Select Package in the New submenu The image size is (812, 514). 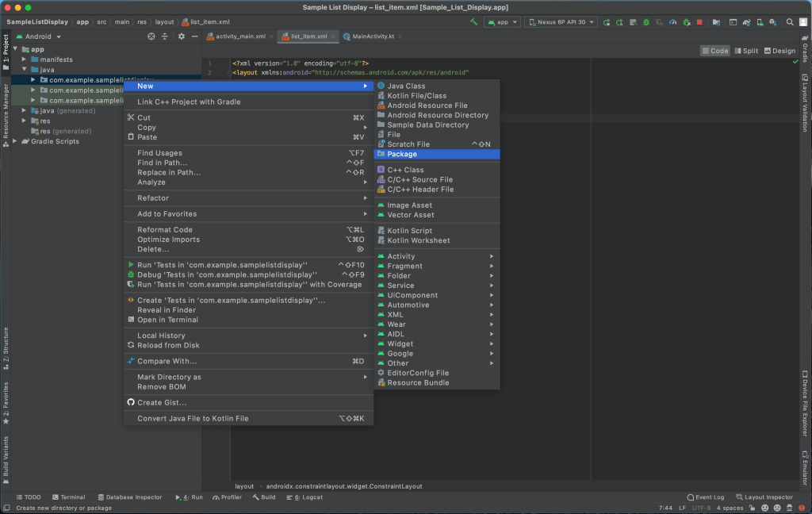pyautogui.click(x=402, y=154)
